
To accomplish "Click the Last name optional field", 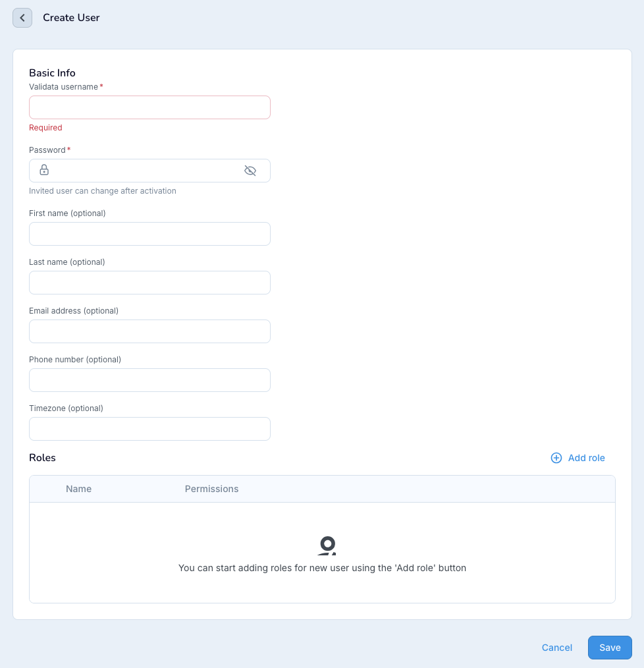I will [x=149, y=283].
